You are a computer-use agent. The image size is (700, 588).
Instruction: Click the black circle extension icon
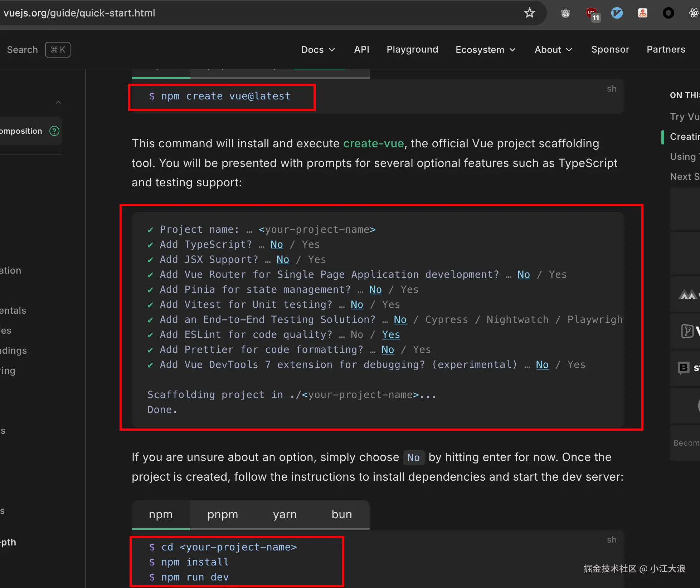point(668,13)
